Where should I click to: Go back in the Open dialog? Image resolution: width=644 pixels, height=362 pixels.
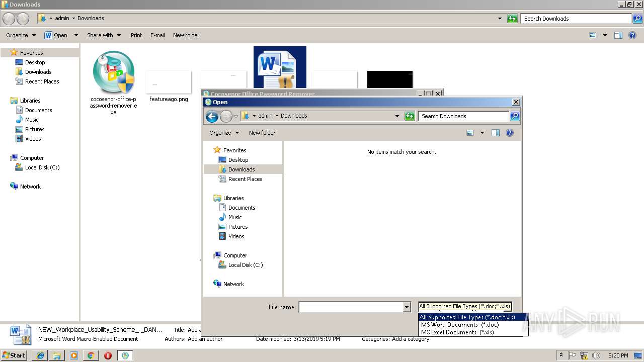pos(212,116)
